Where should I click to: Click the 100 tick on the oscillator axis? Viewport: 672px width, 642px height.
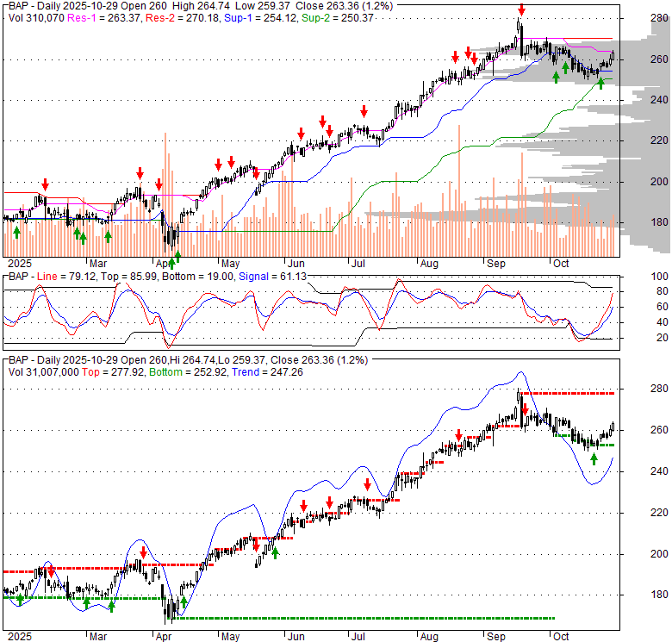[660, 277]
